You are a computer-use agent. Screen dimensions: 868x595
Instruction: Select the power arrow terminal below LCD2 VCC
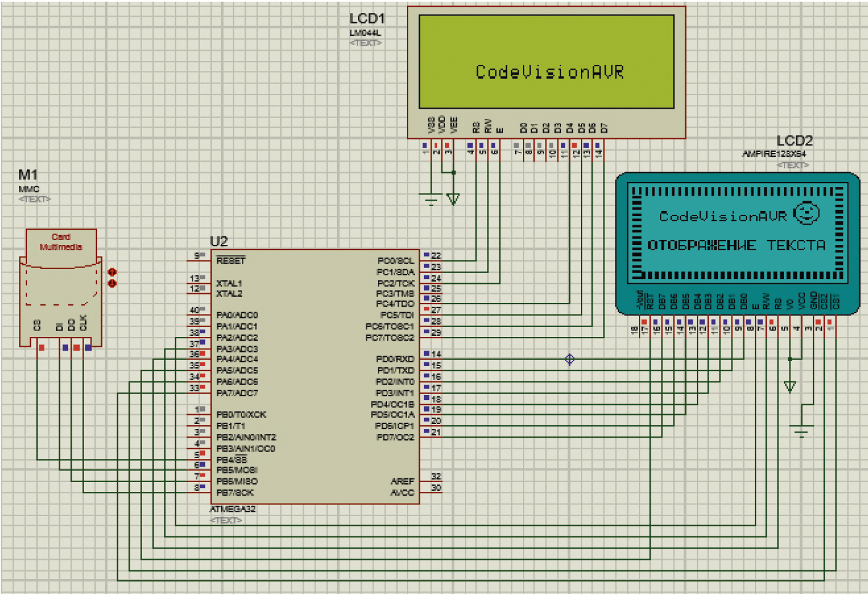tap(790, 386)
